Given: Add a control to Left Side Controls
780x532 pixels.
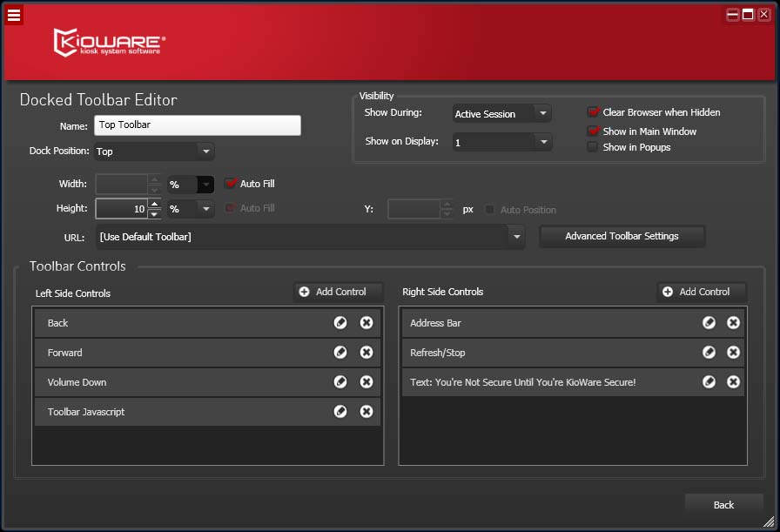Looking at the screenshot, I should click(339, 292).
